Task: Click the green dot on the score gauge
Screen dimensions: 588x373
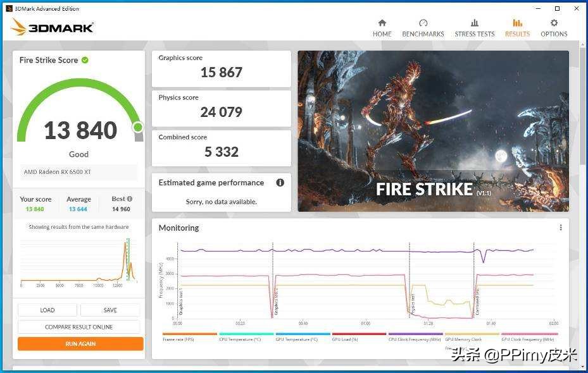Action: pyautogui.click(x=138, y=127)
